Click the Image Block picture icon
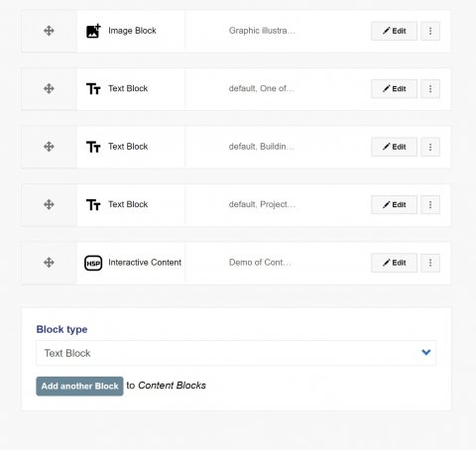 coord(93,31)
